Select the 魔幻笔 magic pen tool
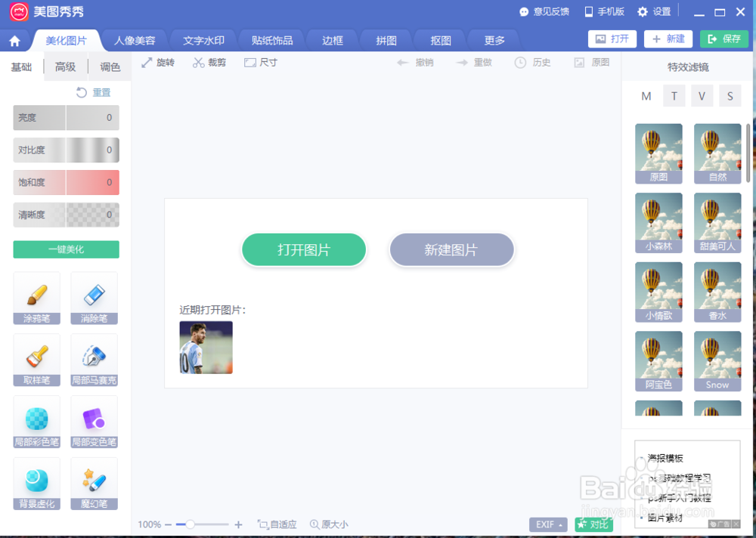The height and width of the screenshot is (538, 756). [x=94, y=484]
